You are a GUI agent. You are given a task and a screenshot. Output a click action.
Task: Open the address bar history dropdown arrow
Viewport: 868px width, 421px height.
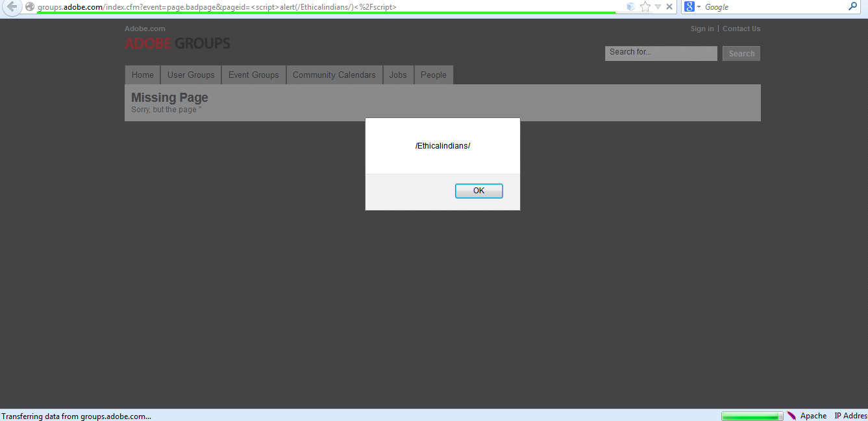pos(658,6)
